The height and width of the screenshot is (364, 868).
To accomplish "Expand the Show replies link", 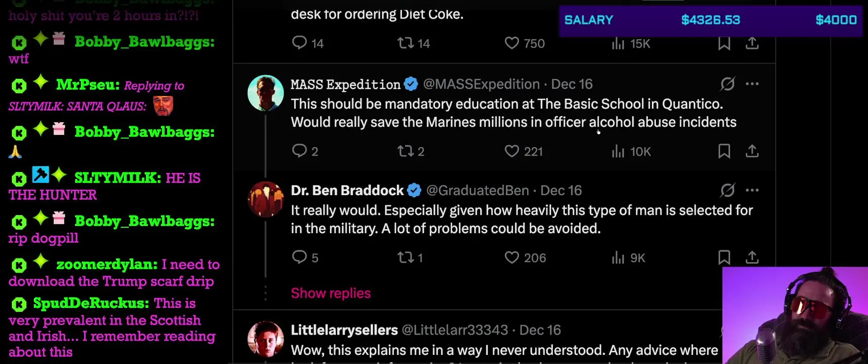I will tap(331, 293).
